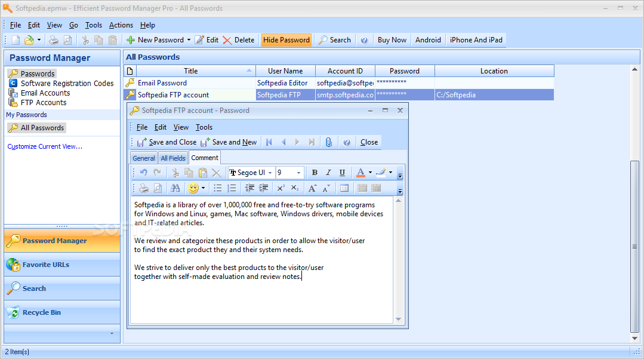Switch to the General tab

coord(144,158)
